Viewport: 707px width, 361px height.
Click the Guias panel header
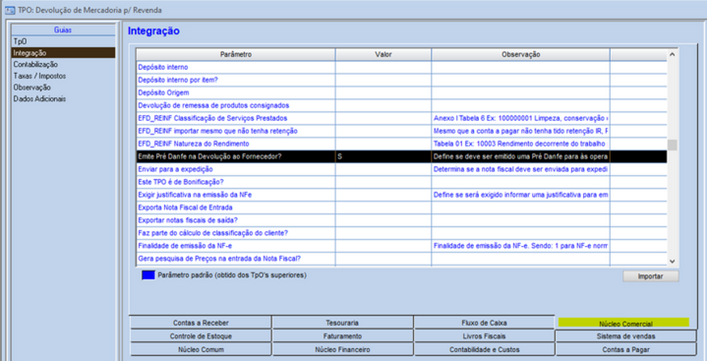point(63,30)
